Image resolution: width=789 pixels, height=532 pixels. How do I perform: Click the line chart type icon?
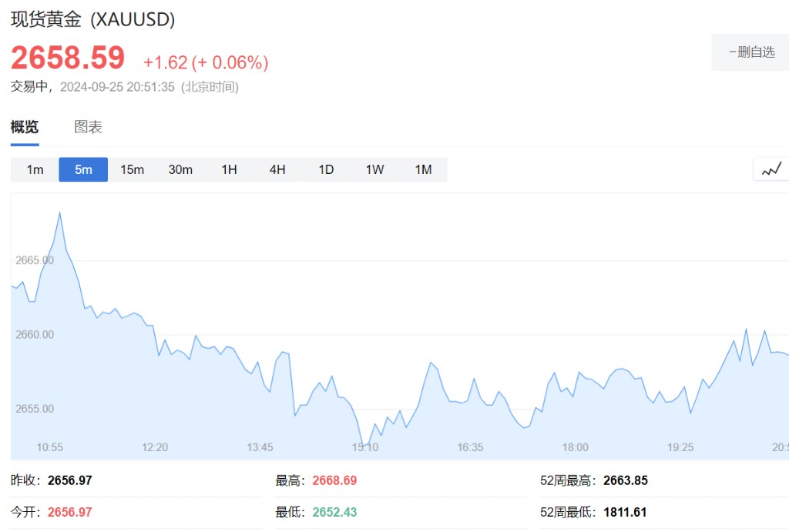[771, 169]
